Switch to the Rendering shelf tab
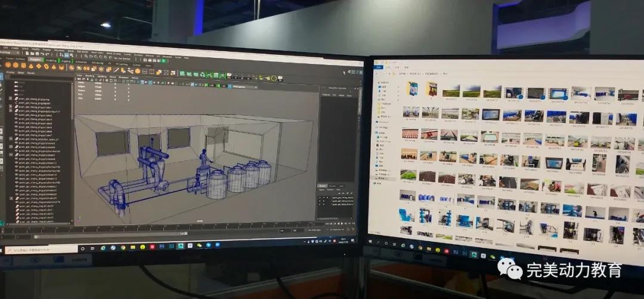The width and height of the screenshot is (644, 299). click(97, 63)
